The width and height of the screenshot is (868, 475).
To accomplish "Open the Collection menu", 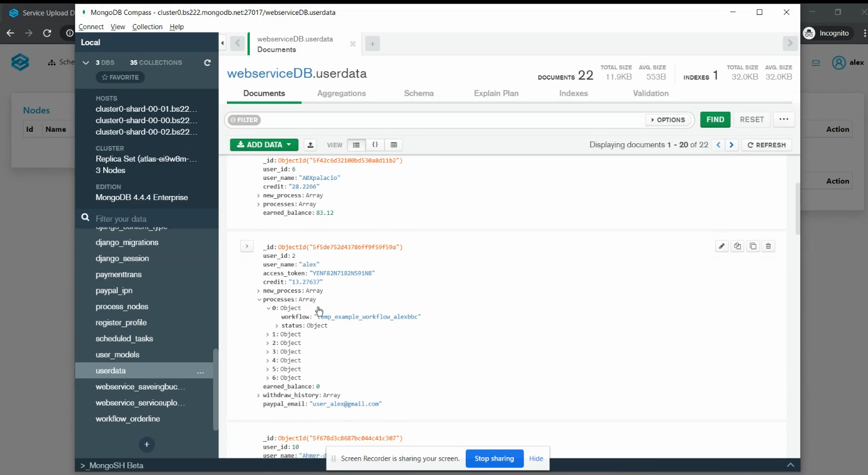I will click(x=147, y=27).
